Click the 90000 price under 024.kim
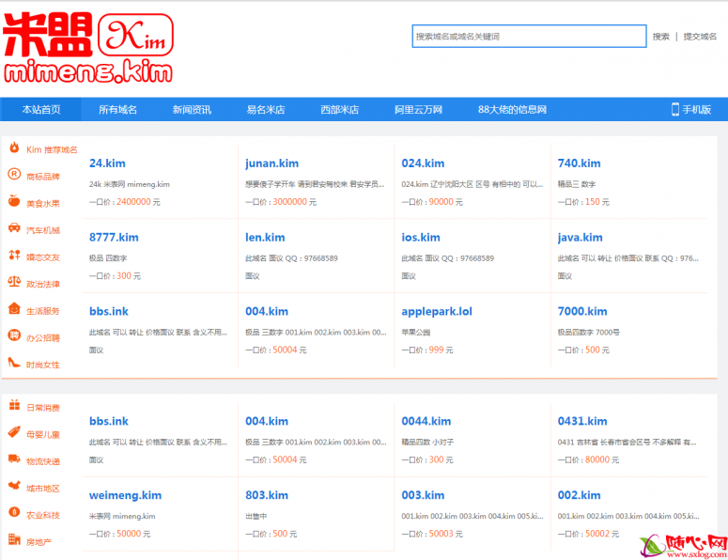 [x=441, y=201]
